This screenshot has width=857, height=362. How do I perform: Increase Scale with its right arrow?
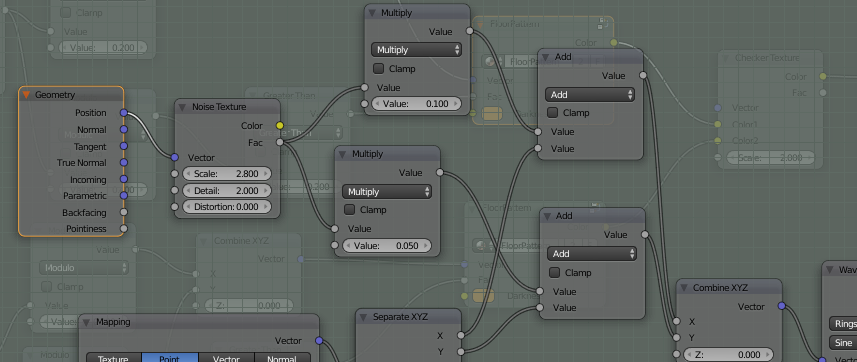(x=266, y=174)
